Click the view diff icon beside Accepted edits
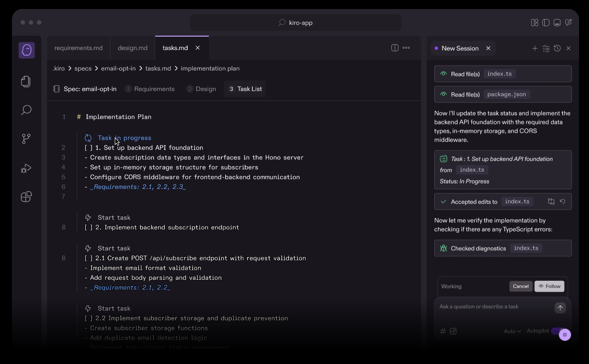The height and width of the screenshot is (364, 589). pos(551,202)
